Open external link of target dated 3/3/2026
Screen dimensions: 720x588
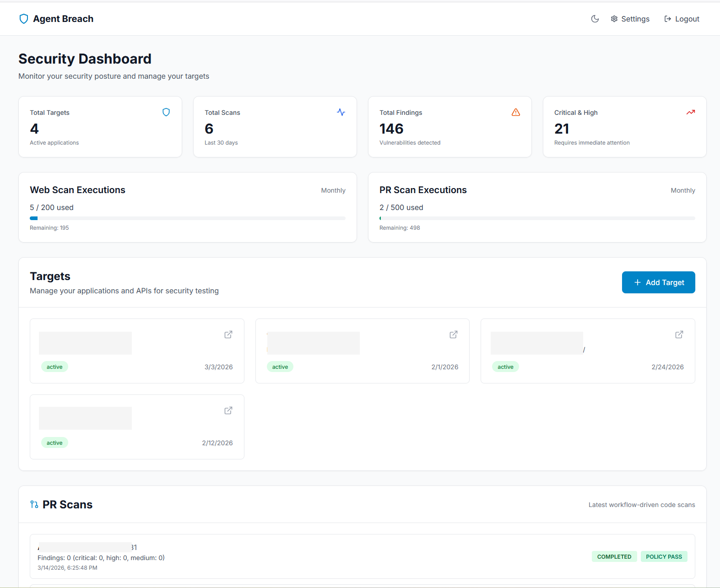228,334
